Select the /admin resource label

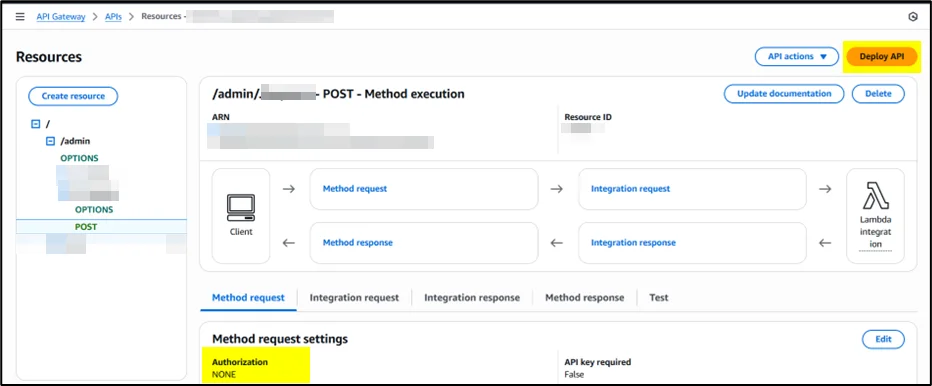75,142
